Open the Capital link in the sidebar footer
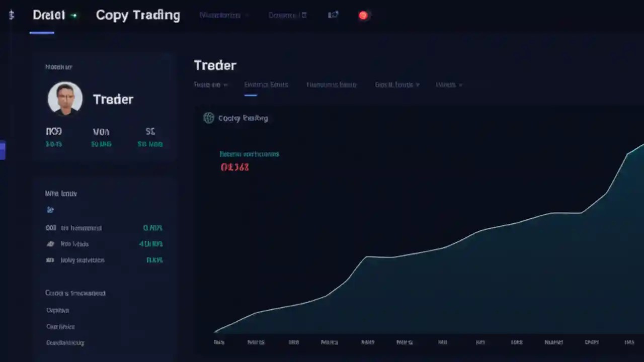 click(57, 310)
